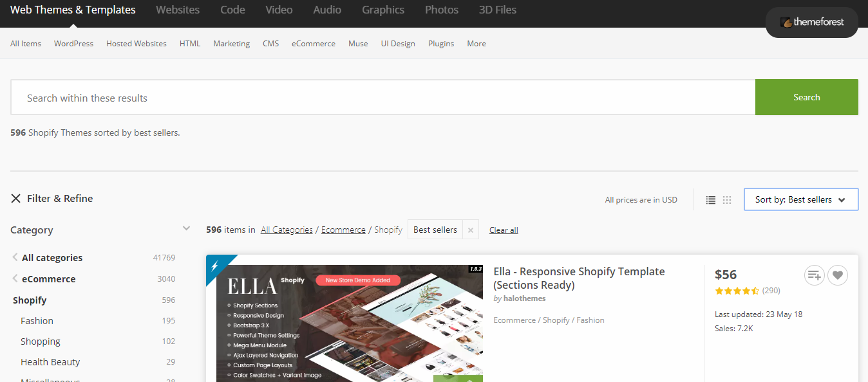Go to the Audio tab
Screen dimensions: 868x382
coord(327,10)
